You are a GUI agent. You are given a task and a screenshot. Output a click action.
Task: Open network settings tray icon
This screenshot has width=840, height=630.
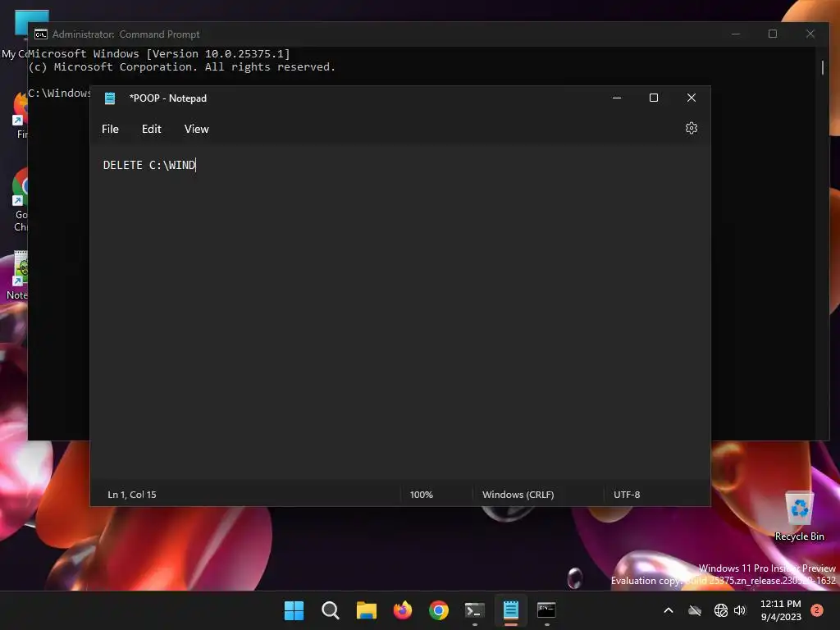coord(721,610)
